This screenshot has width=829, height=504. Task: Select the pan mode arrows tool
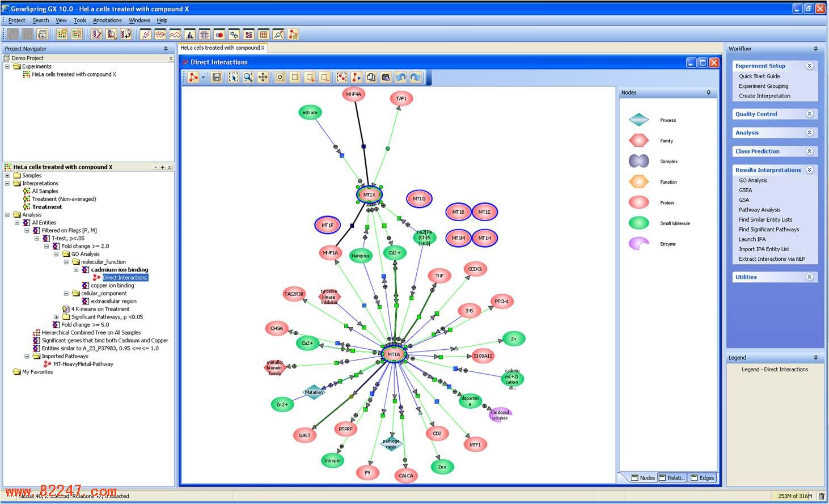click(263, 77)
